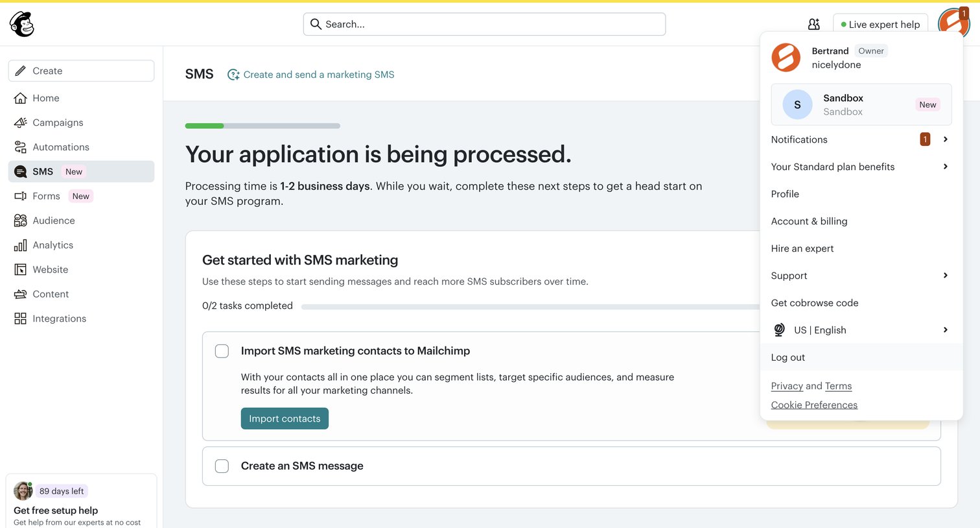Screen dimensions: 980x528
Task: Click the Audience icon in sidebar
Action: [x=21, y=221]
